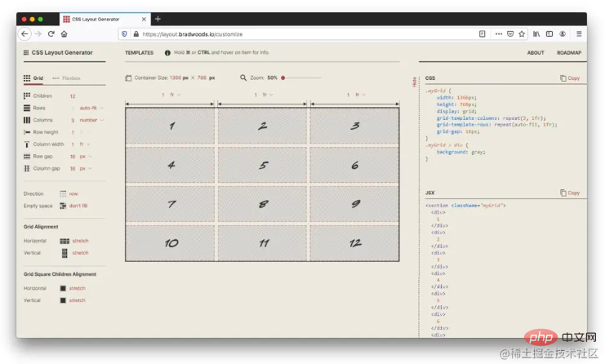Go to the browser home page icon
Screen dimensions: 605x364
click(x=64, y=34)
